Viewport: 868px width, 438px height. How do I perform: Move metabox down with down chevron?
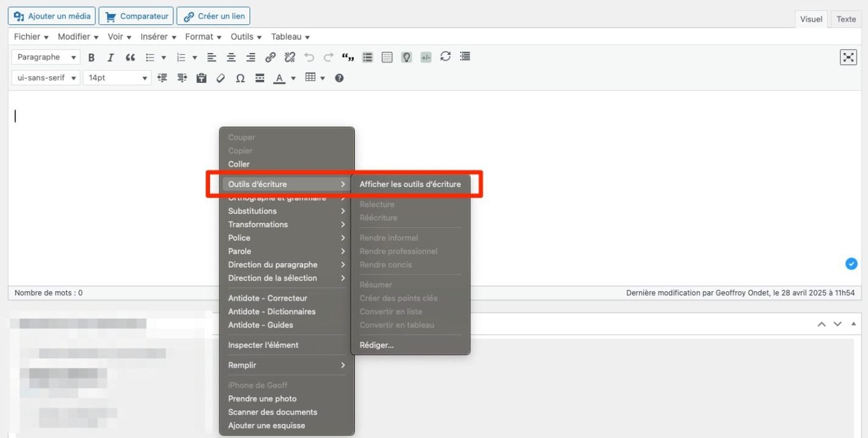[837, 324]
